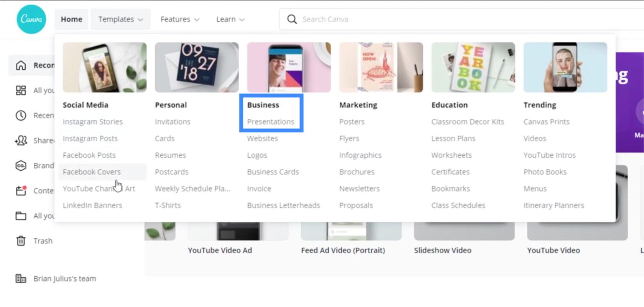This screenshot has height=307, width=644.
Task: Click the Brand Kit icon in sidebar
Action: tap(21, 165)
